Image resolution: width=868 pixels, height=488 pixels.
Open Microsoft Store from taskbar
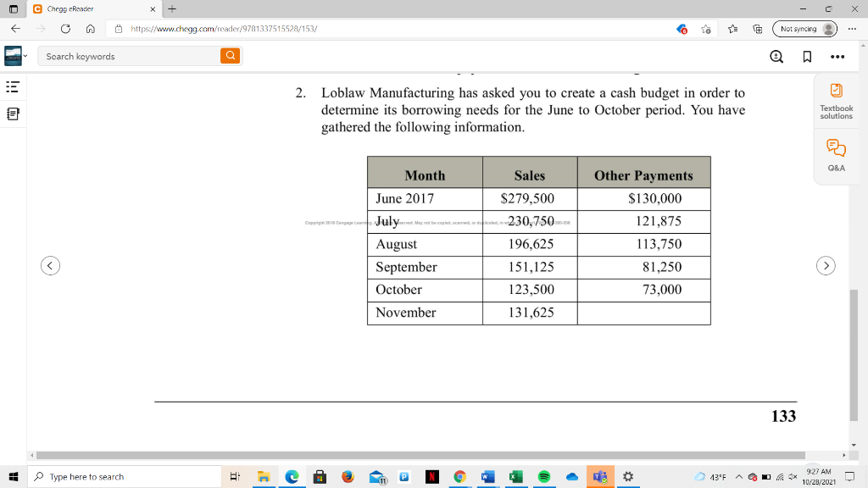[x=320, y=476]
